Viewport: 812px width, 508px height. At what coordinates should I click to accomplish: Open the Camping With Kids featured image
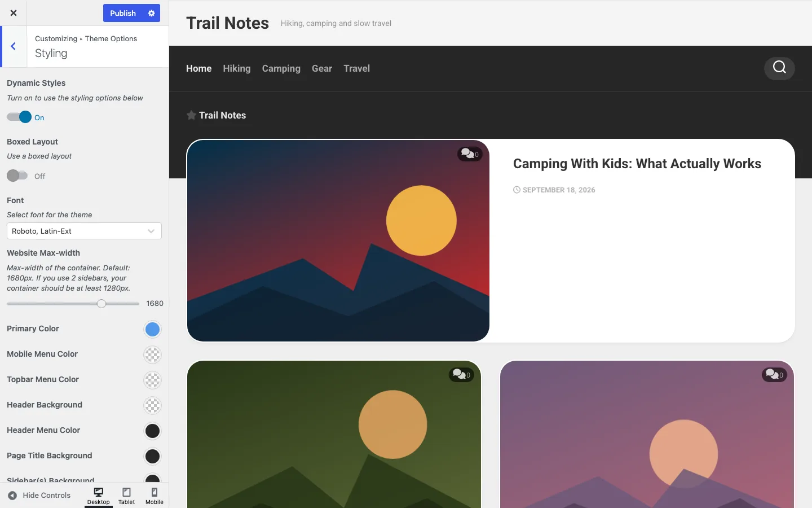click(338, 240)
